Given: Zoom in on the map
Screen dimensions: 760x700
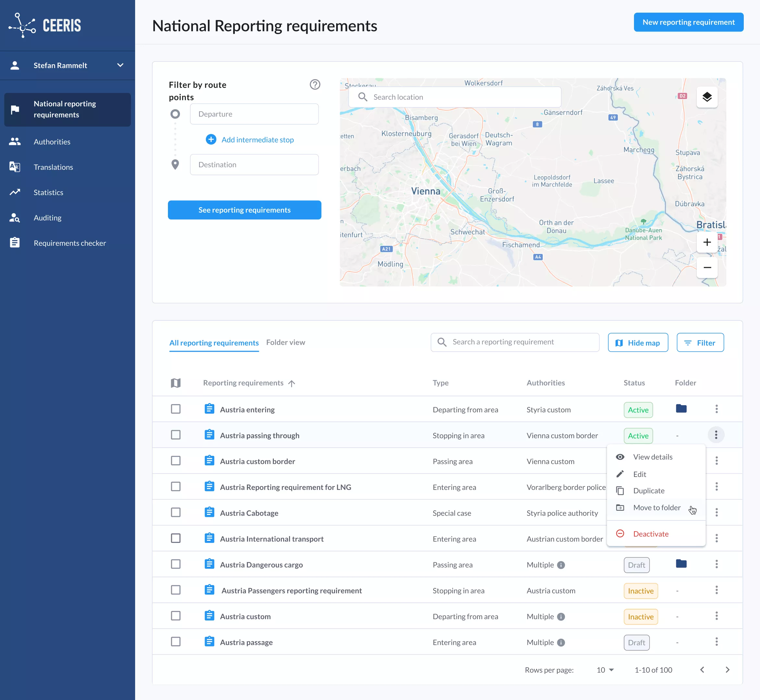Looking at the screenshot, I should [707, 243].
